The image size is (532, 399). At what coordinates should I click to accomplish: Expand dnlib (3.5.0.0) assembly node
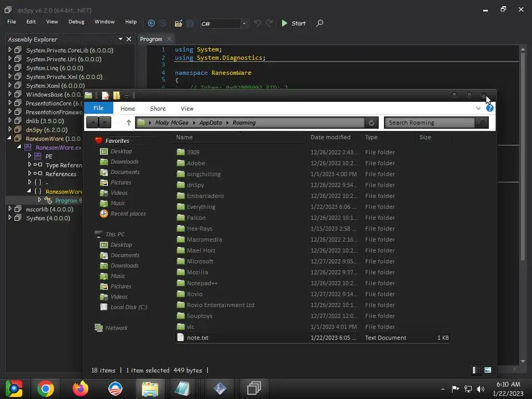coord(10,121)
